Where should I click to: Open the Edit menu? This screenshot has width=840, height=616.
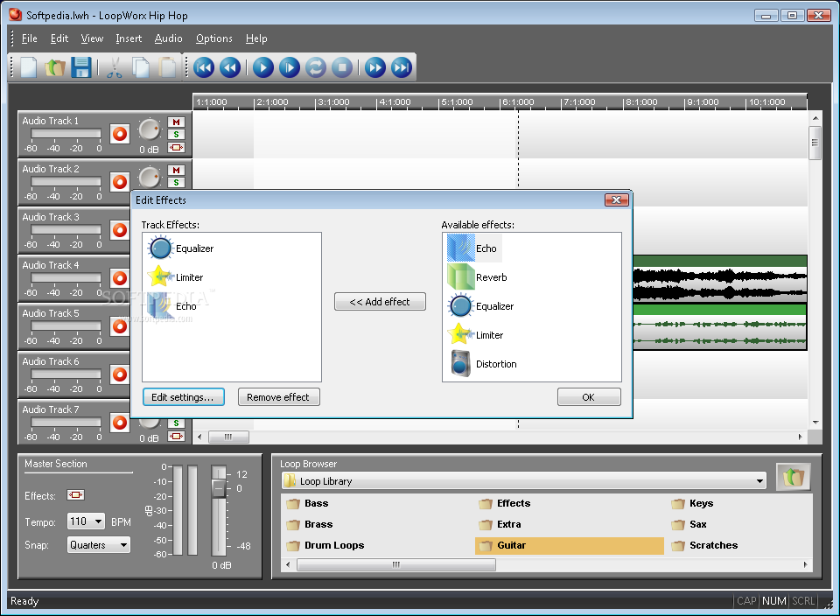click(59, 38)
